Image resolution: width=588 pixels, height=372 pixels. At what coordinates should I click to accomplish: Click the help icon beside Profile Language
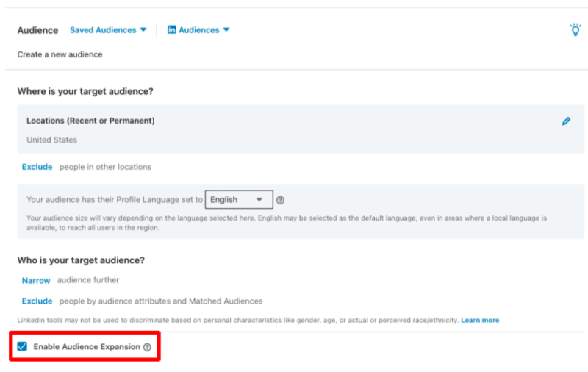pos(280,200)
